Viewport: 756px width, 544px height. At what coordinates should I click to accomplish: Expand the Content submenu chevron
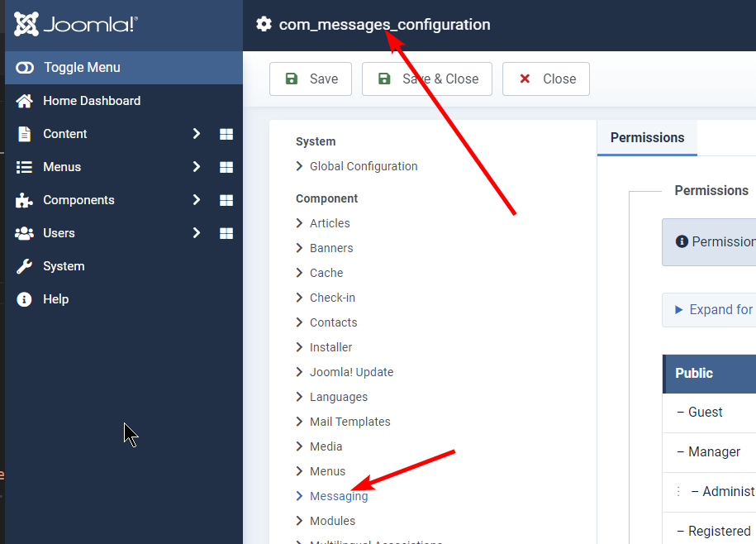(197, 134)
